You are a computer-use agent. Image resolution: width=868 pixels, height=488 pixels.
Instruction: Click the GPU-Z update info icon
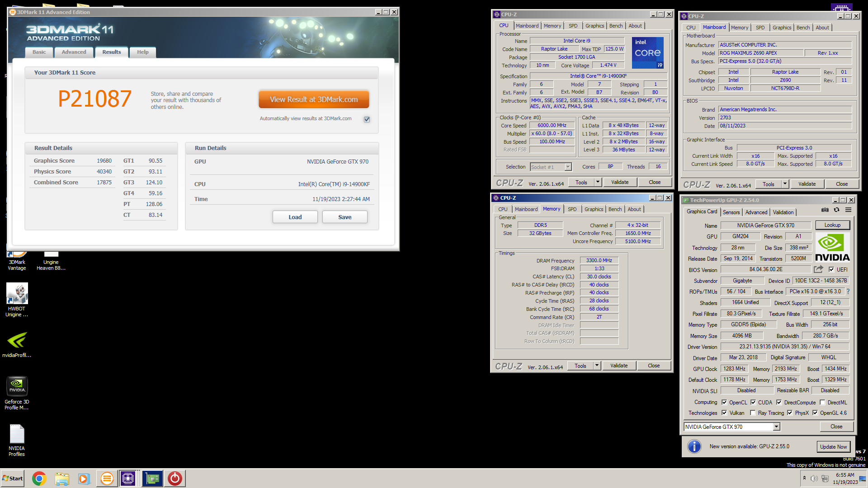coord(694,446)
